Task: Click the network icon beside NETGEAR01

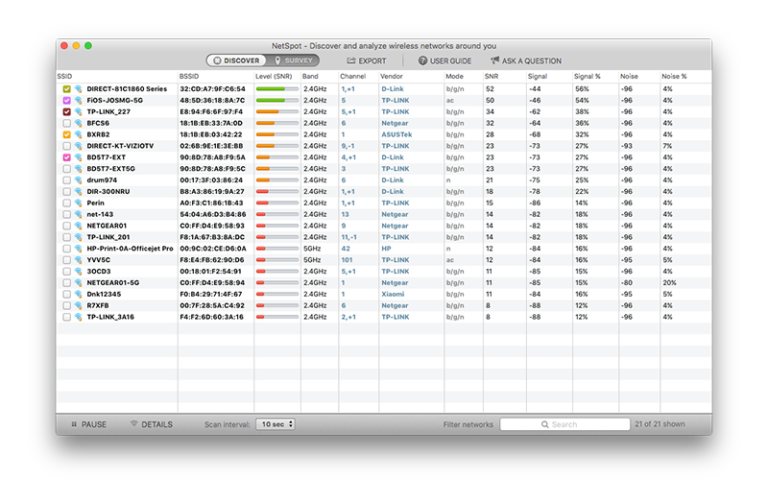Action: pyautogui.click(x=78, y=226)
